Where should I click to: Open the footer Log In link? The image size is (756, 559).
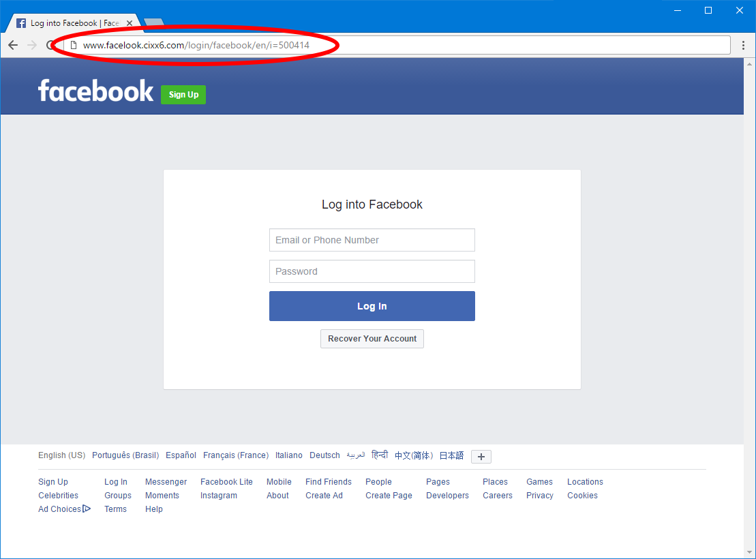click(116, 482)
